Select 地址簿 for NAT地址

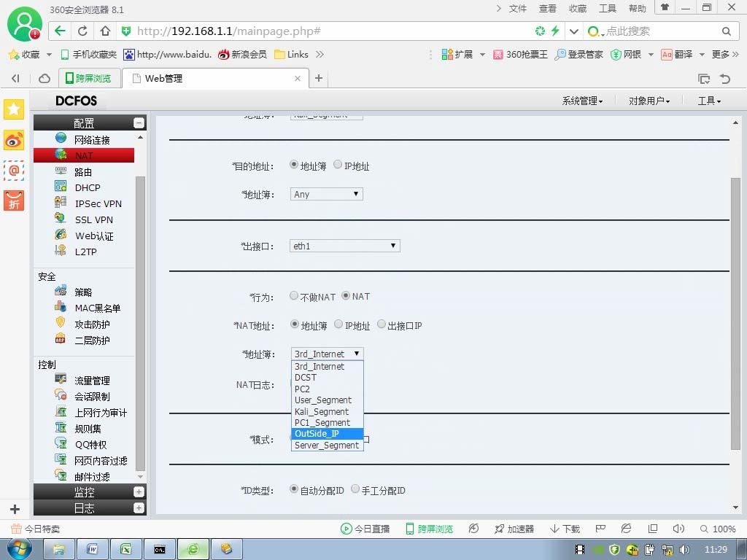click(x=295, y=324)
